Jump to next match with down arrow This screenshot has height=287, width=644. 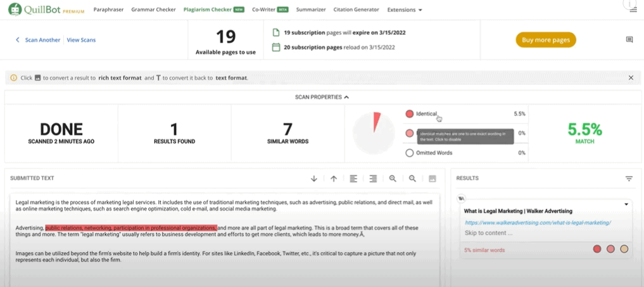pyautogui.click(x=314, y=179)
